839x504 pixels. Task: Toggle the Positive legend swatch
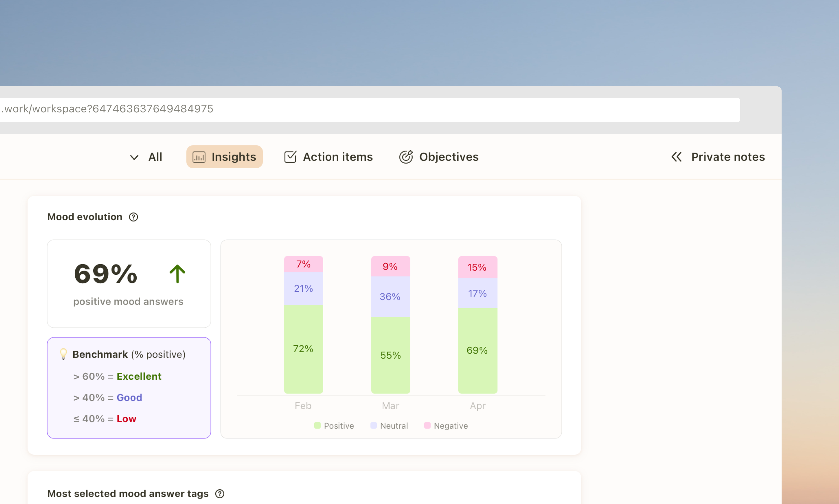pyautogui.click(x=317, y=425)
